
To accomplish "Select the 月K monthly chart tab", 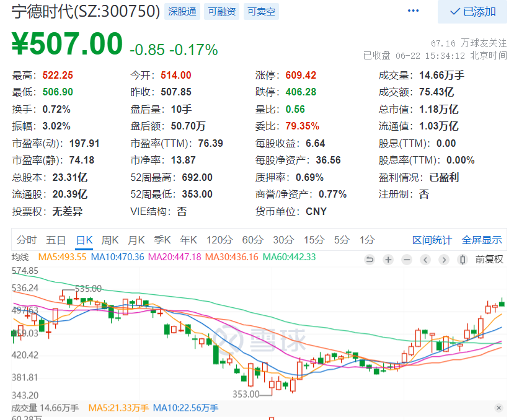I will coord(136,240).
